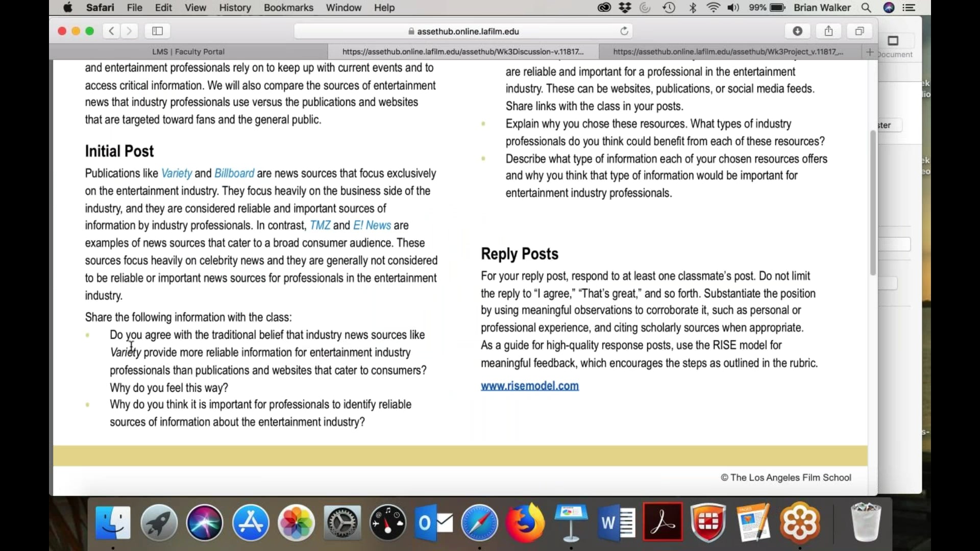
Task: Open the Safari downloads icon
Action: [x=797, y=31]
